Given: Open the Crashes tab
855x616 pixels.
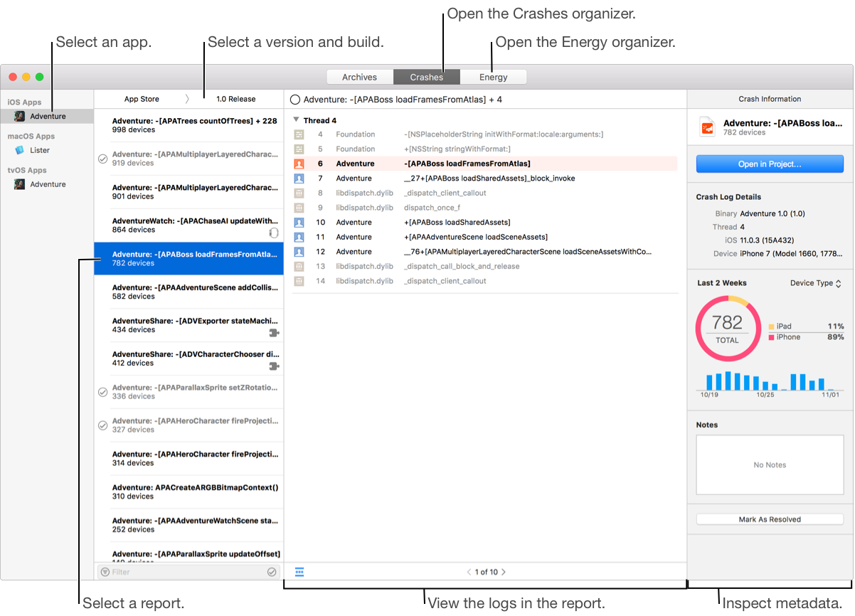Looking at the screenshot, I should (426, 77).
